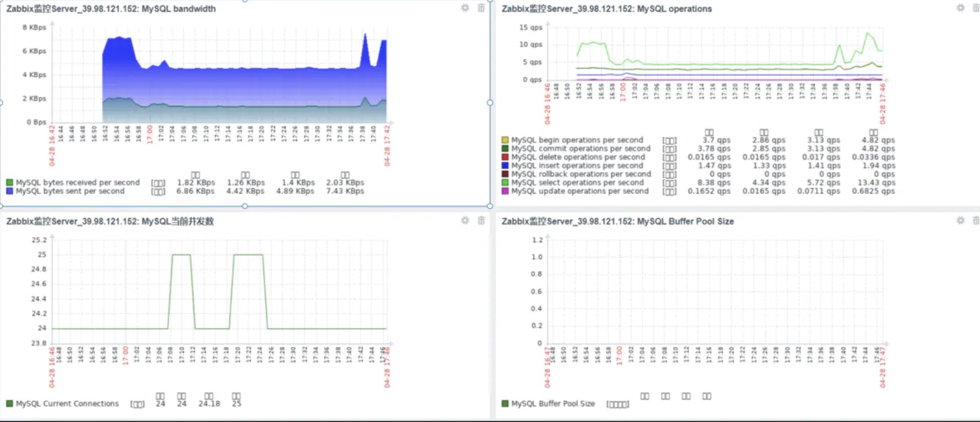Click the red 17:00 marker on bandwidth graph
Image resolution: width=980 pixels, height=422 pixels.
(150, 134)
